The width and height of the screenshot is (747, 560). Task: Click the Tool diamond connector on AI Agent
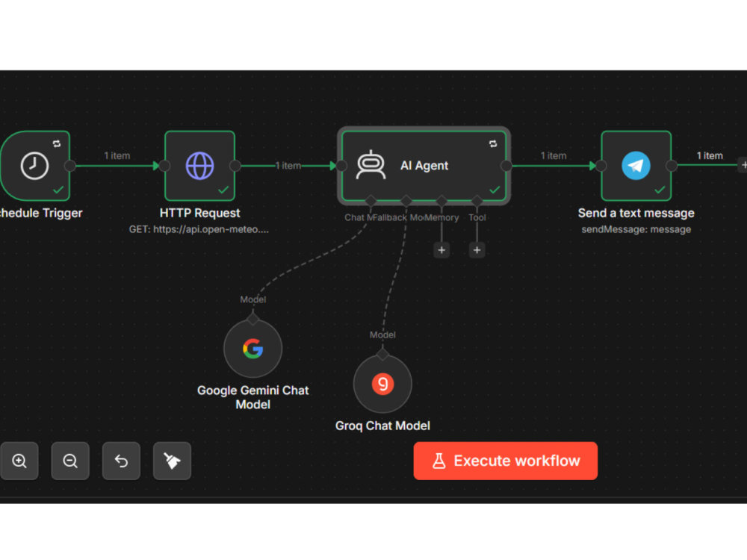point(477,200)
